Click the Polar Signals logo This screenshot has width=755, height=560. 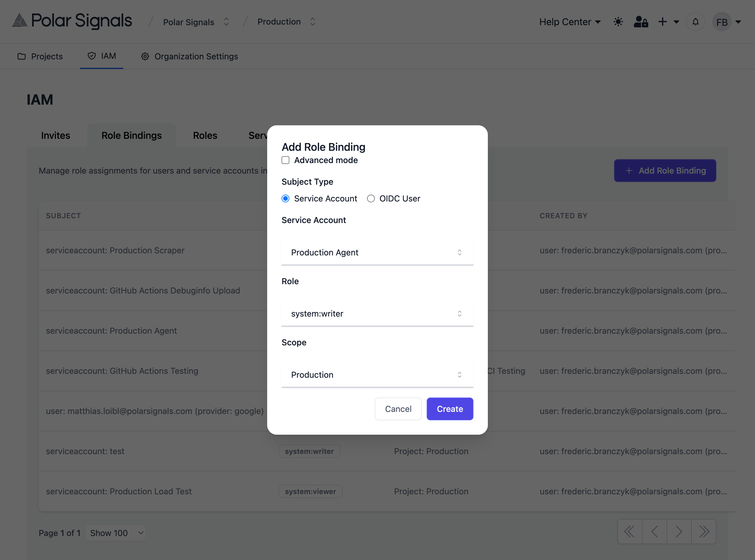point(72,21)
